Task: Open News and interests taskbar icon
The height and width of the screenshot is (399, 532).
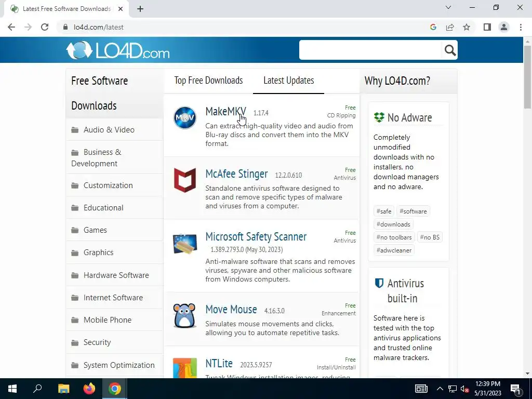Action: 421,389
